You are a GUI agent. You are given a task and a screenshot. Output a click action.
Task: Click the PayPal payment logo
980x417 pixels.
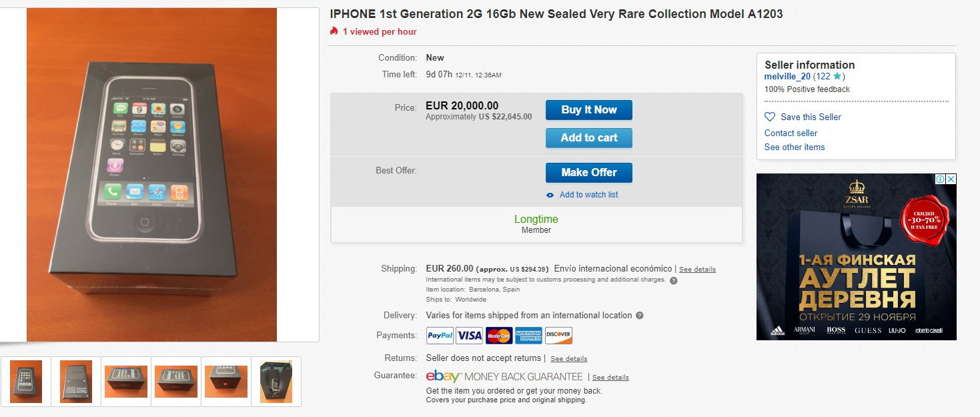[440, 336]
